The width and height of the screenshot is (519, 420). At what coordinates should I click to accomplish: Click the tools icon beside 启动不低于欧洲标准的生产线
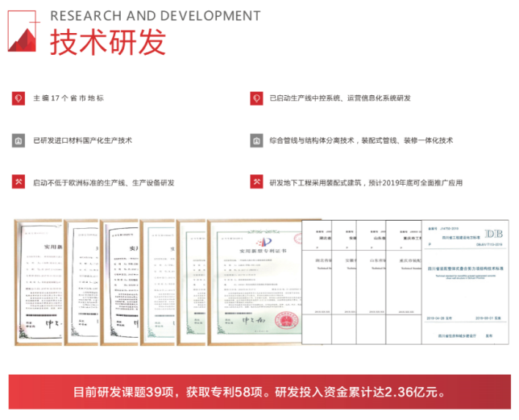[19, 183]
